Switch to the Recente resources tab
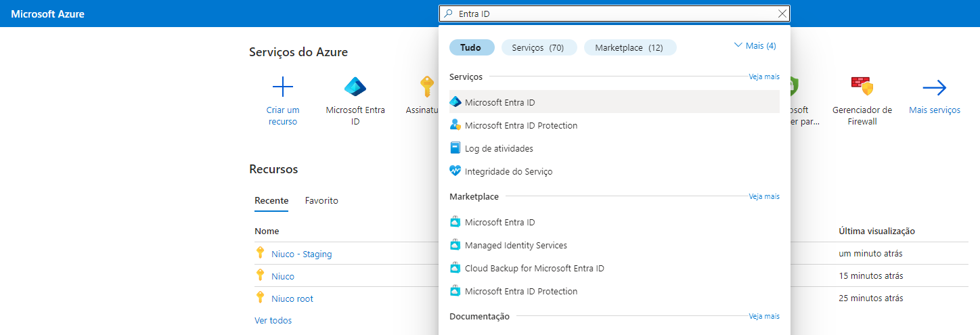The height and width of the screenshot is (335, 980). [271, 201]
